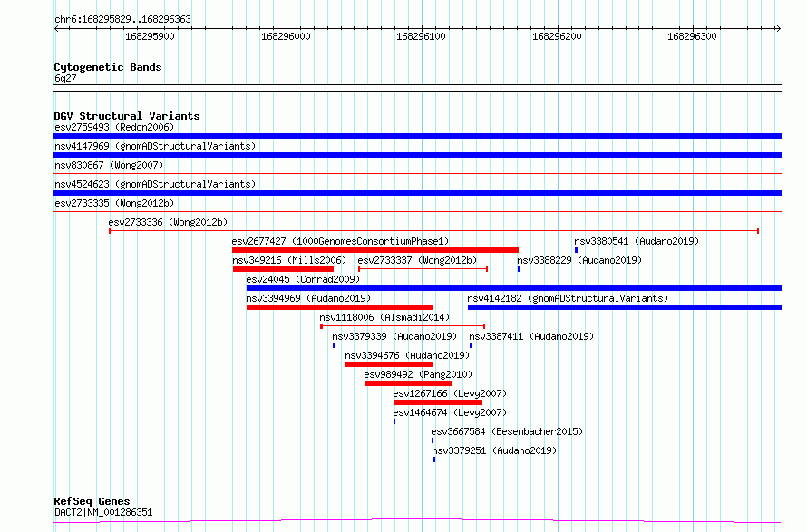Click the magenta DACT2 gene track line
Image resolution: width=807 pixels, height=532 pixels.
pyautogui.click(x=417, y=521)
